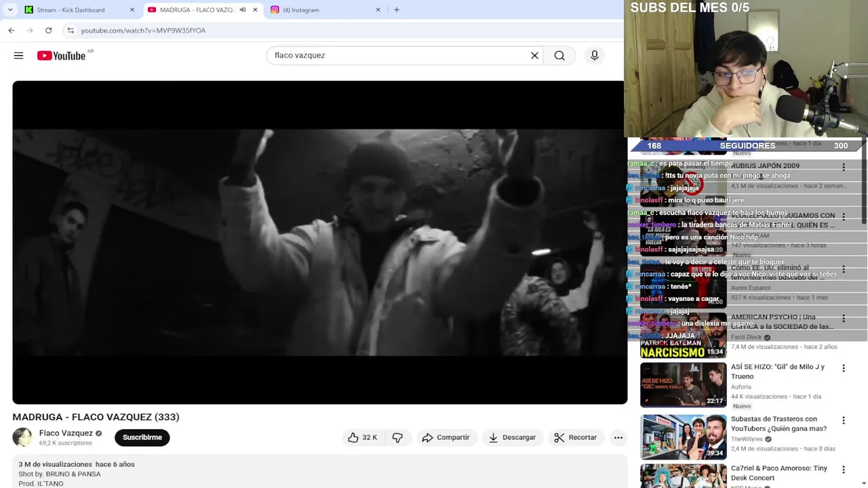Expand the description at 3 M de visualizaciones
The width and height of the screenshot is (868, 488).
point(77,464)
